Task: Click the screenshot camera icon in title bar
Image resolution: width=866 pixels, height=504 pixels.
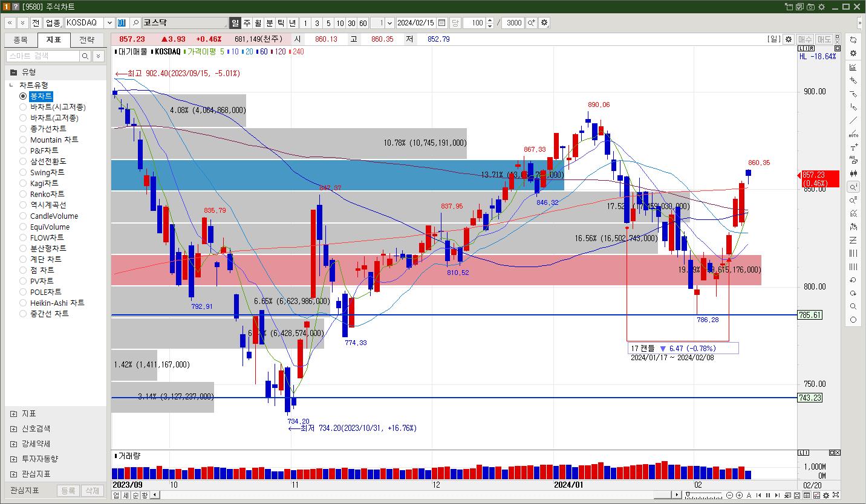Action: [x=810, y=7]
